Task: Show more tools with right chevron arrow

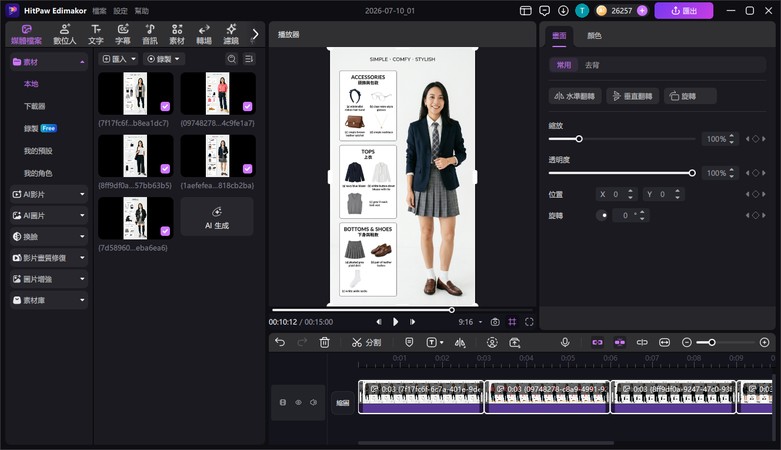Action: [256, 34]
